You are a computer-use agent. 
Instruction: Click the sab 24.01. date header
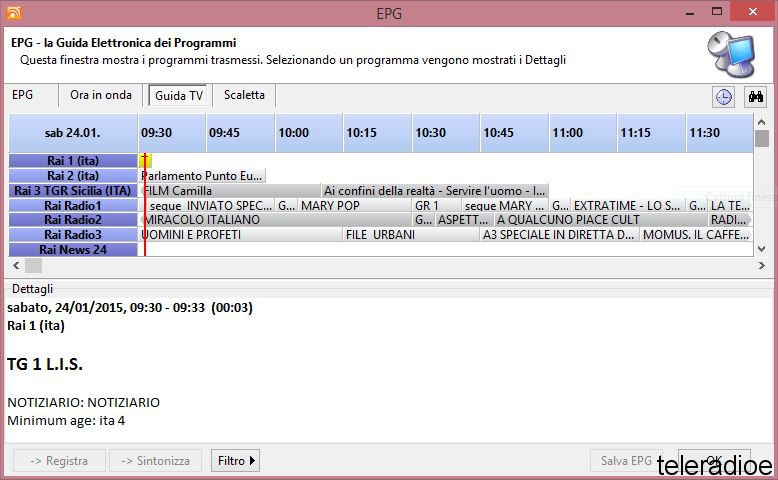pos(73,133)
